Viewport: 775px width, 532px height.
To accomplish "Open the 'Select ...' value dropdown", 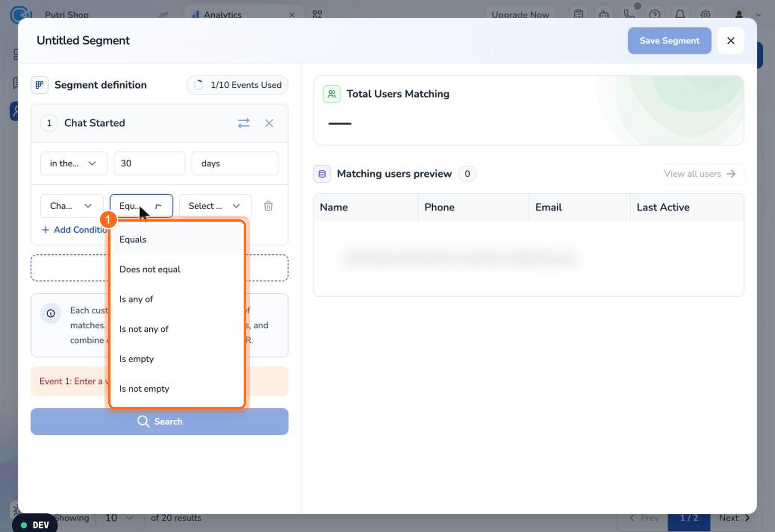I will [215, 206].
